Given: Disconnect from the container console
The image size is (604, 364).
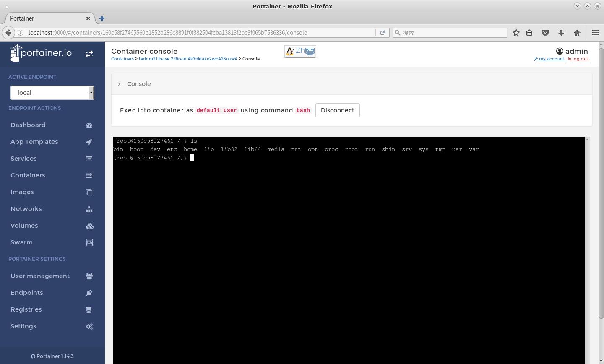Looking at the screenshot, I should 338,110.
